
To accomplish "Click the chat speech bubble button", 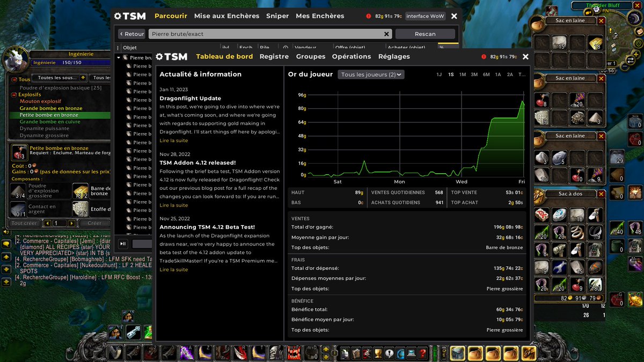I will pos(6,244).
